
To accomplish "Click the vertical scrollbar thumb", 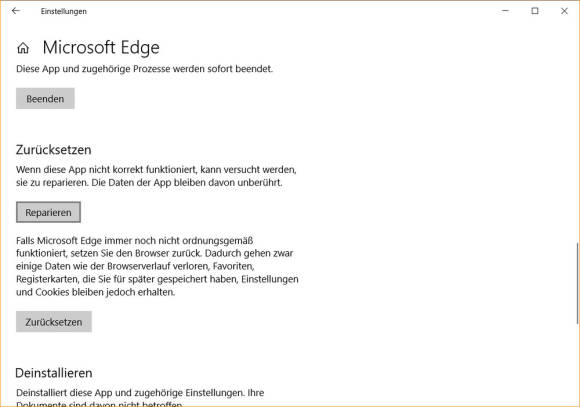I will coord(577,283).
